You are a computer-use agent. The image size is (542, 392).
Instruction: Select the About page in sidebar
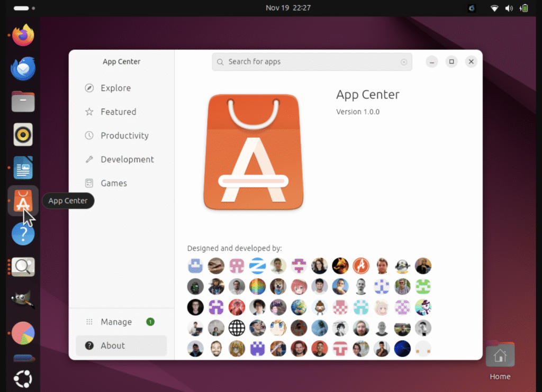(113, 346)
